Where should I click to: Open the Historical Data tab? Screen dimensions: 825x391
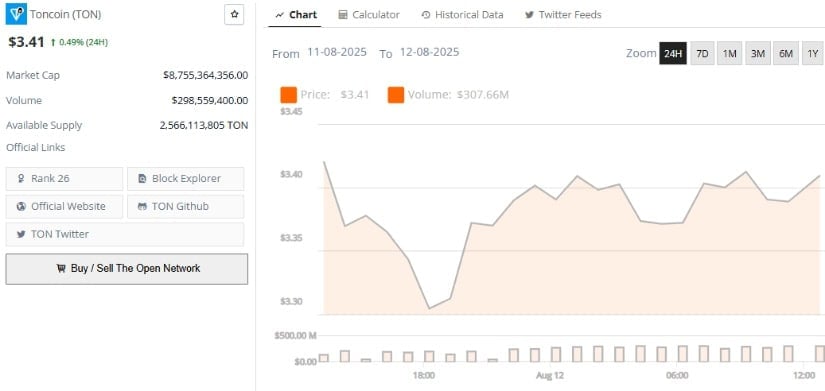[x=462, y=15]
